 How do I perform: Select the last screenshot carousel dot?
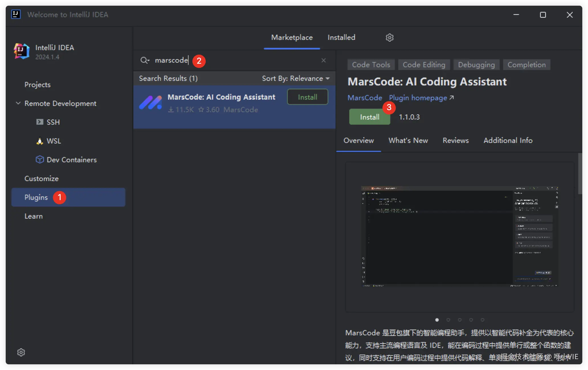(482, 320)
